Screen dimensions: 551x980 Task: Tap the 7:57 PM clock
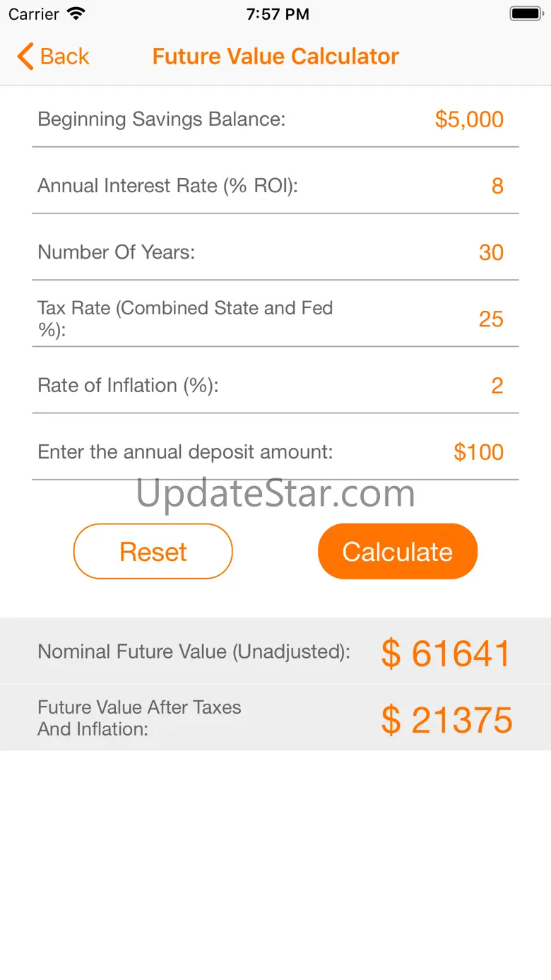point(278,14)
